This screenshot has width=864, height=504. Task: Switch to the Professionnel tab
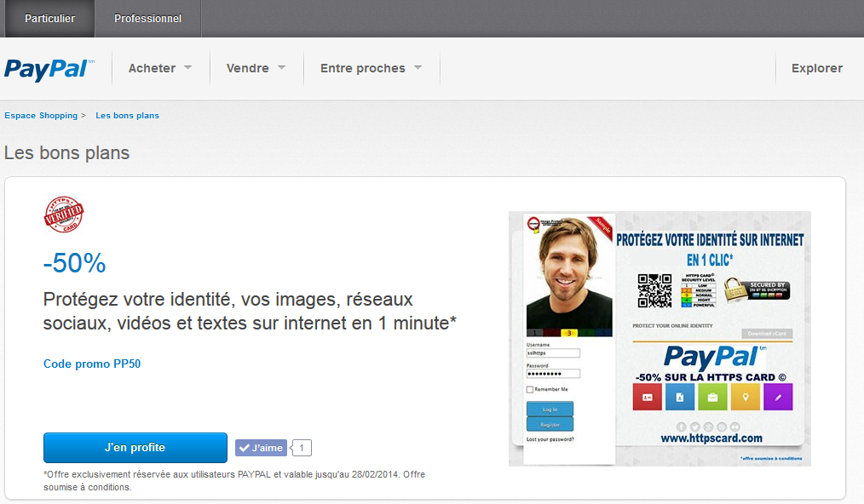point(147,19)
